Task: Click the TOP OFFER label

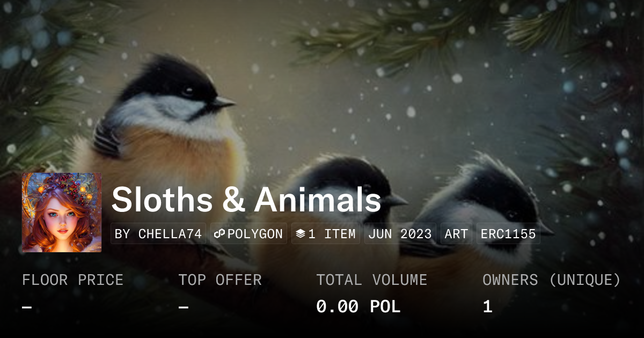Action: 220,280
